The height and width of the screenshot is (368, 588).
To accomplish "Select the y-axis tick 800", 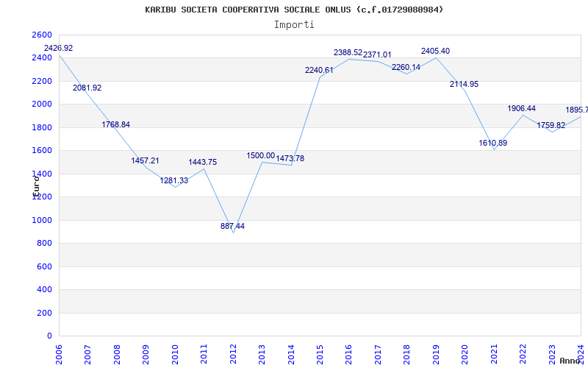I will [45, 244].
